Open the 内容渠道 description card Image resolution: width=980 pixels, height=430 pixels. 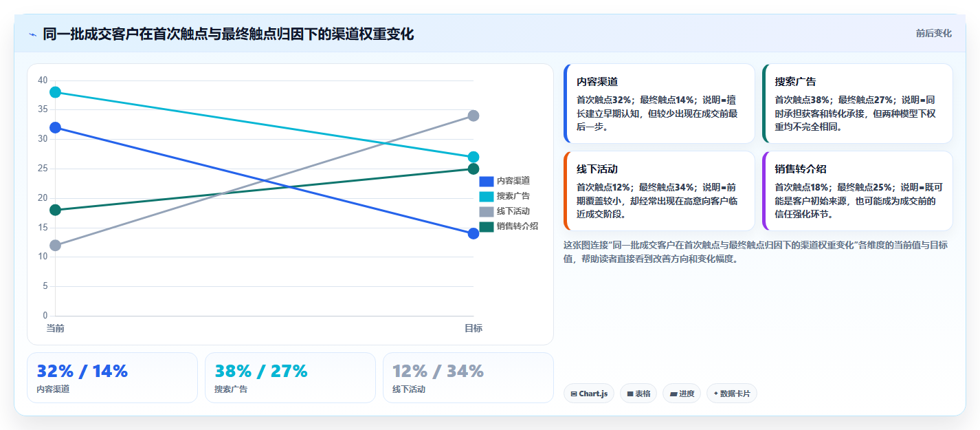(659, 104)
